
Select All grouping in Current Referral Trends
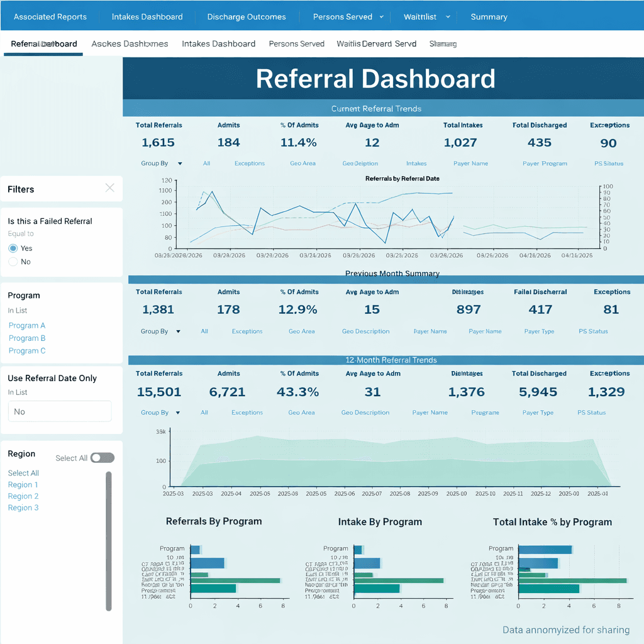pos(206,163)
